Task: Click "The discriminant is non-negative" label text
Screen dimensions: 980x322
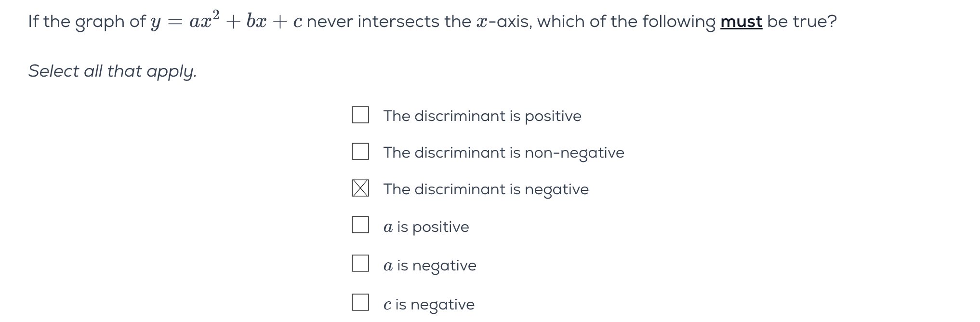Action: 503,153
